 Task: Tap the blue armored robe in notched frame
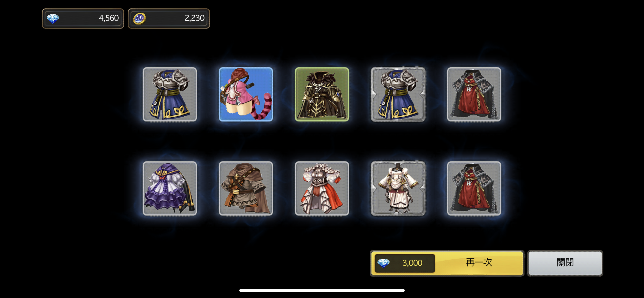[x=398, y=94]
